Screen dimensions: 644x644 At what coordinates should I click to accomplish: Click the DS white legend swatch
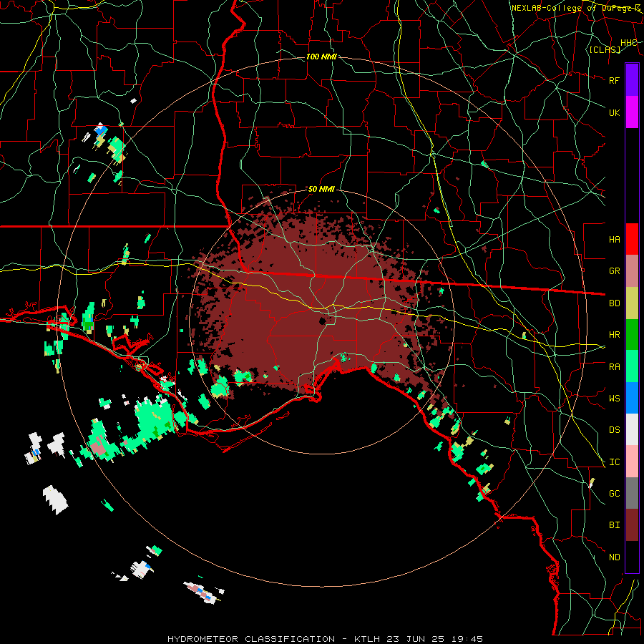[632, 429]
